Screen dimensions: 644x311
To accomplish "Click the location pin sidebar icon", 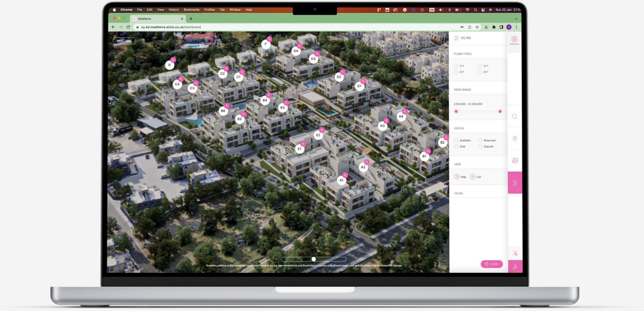I will pyautogui.click(x=514, y=139).
